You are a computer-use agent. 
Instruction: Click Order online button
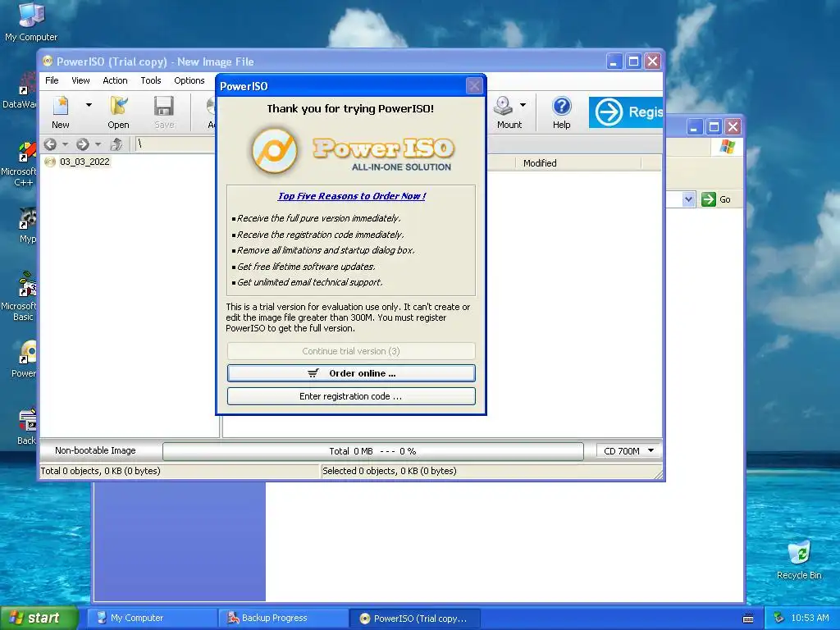pyautogui.click(x=351, y=373)
